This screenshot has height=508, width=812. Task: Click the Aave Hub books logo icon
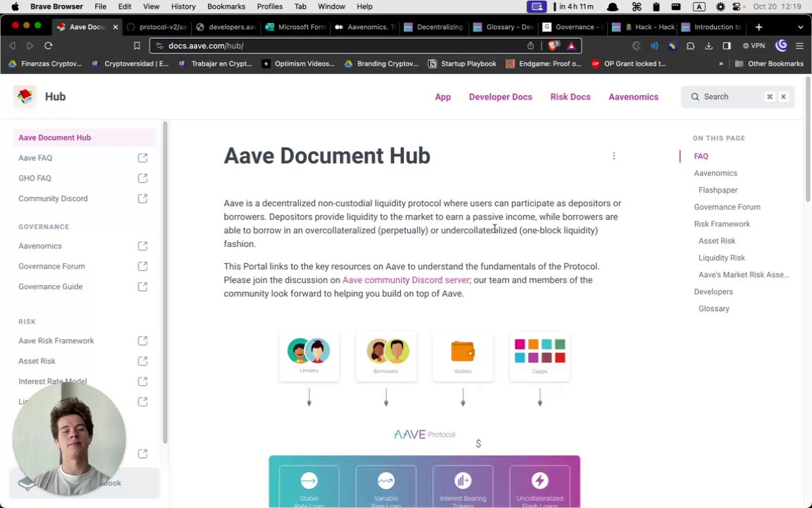click(x=25, y=97)
